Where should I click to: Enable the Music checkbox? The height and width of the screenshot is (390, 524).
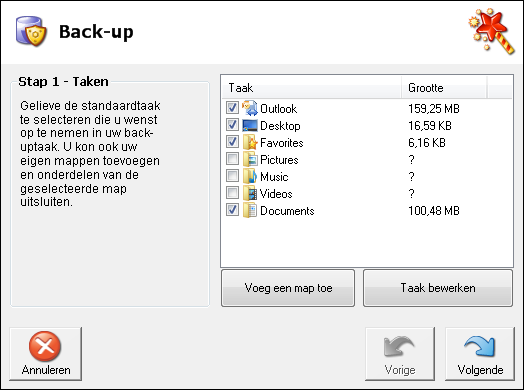[x=232, y=176]
